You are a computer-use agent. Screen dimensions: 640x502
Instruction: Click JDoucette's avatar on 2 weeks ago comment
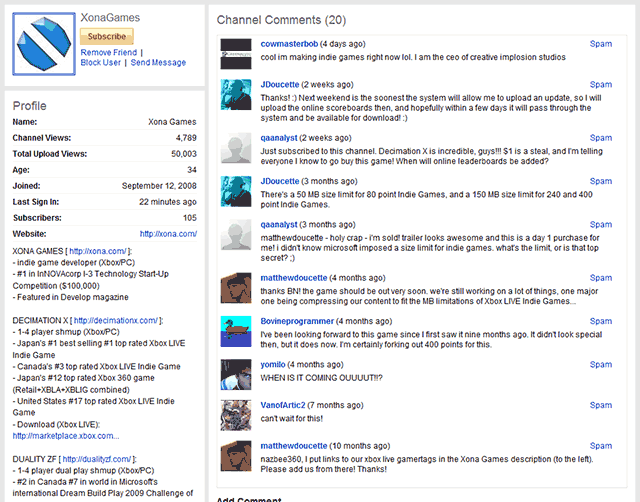pos(236,95)
